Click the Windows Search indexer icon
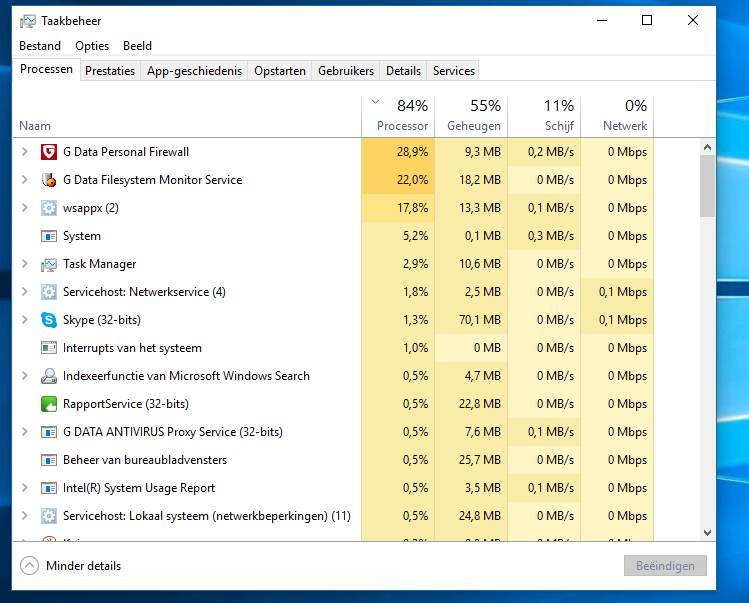 (x=49, y=376)
